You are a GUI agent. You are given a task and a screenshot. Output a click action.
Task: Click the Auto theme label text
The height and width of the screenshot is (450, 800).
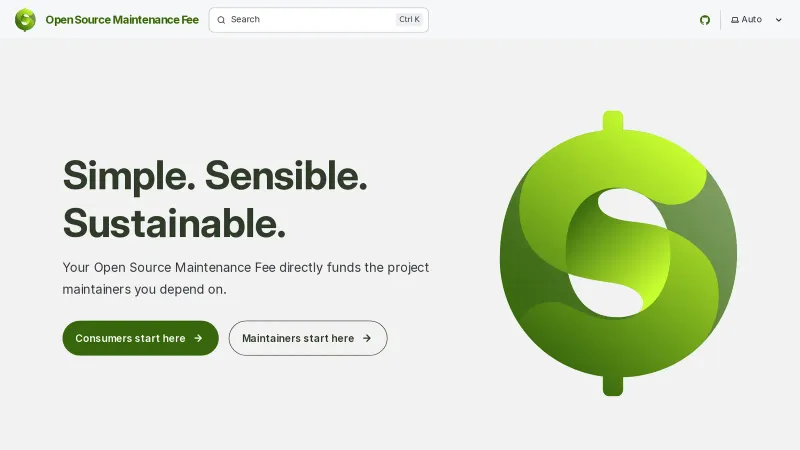tap(752, 19)
